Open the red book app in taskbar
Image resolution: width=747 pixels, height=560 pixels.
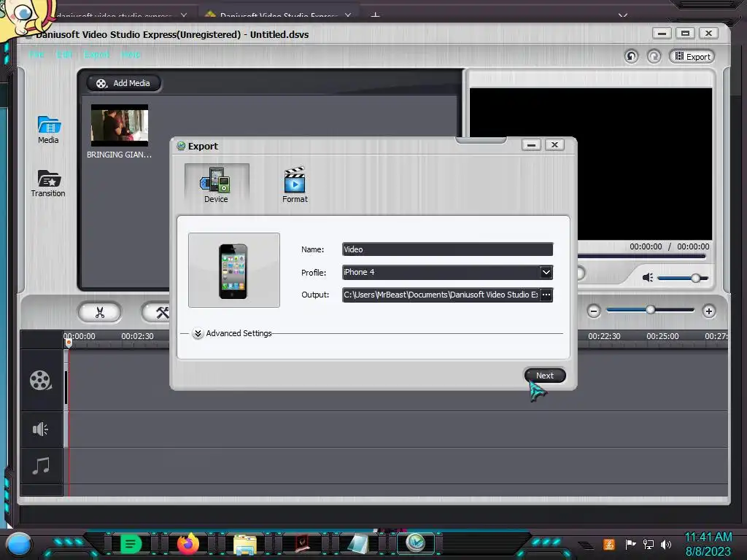[302, 543]
